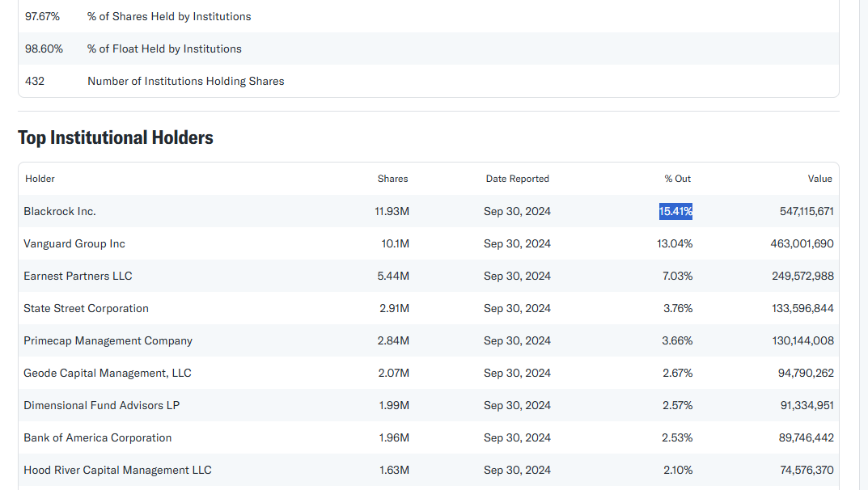Click the 3.66% out cell

click(x=678, y=340)
